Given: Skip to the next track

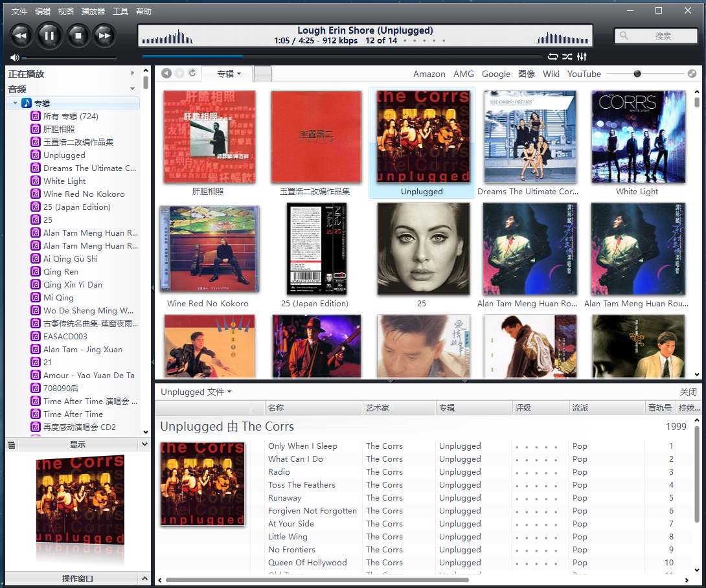Looking at the screenshot, I should (x=104, y=36).
